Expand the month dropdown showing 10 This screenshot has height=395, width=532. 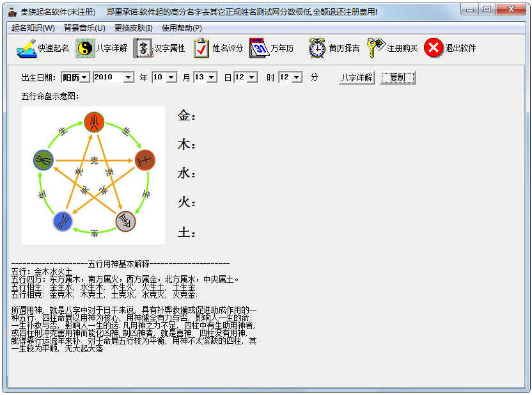(171, 77)
